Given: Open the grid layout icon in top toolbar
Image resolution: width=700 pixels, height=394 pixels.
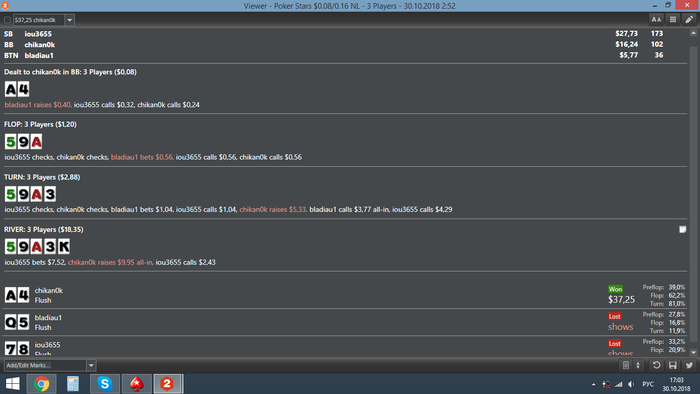Looking at the screenshot, I should coord(673,19).
